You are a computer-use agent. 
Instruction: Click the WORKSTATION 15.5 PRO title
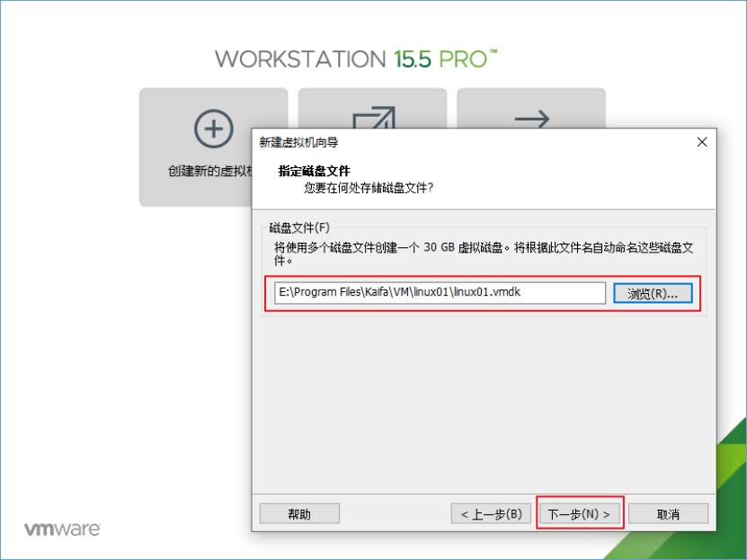pos(356,59)
